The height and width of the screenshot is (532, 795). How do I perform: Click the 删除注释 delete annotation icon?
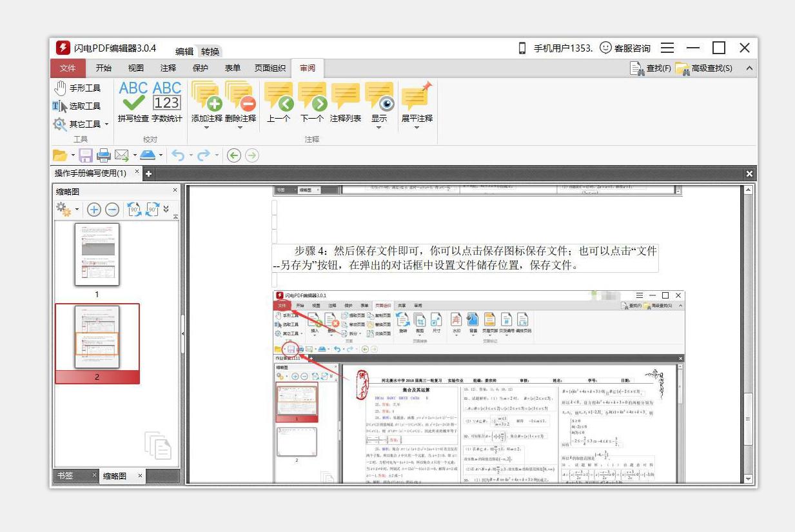[240, 96]
